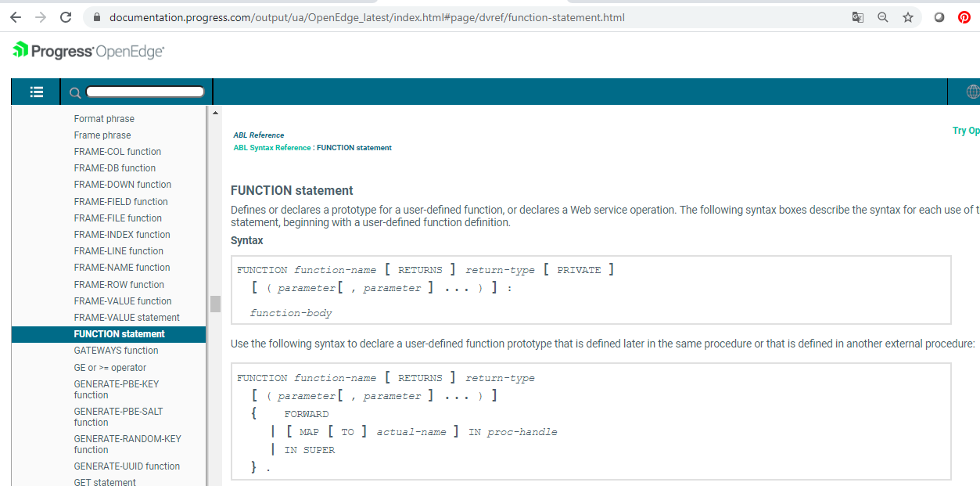The height and width of the screenshot is (486, 980).
Task: Click the sidebar search input box
Action: click(x=145, y=91)
